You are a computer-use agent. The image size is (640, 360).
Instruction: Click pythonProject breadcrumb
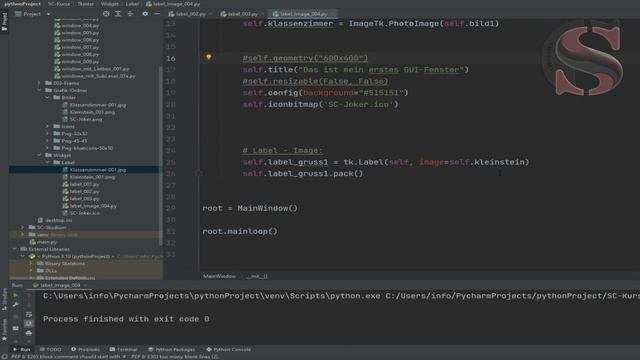point(22,4)
